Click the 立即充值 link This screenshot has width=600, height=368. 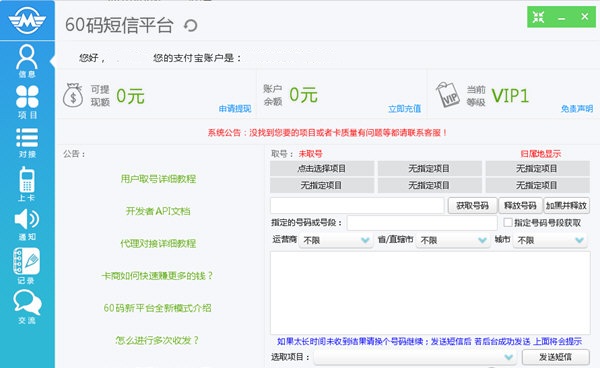point(404,109)
